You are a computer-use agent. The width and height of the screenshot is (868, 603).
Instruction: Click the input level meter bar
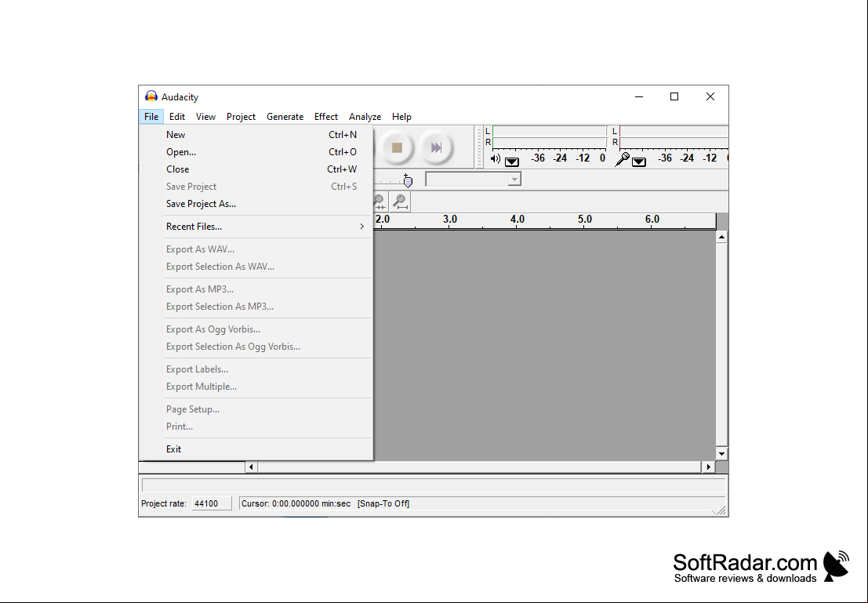click(x=674, y=136)
